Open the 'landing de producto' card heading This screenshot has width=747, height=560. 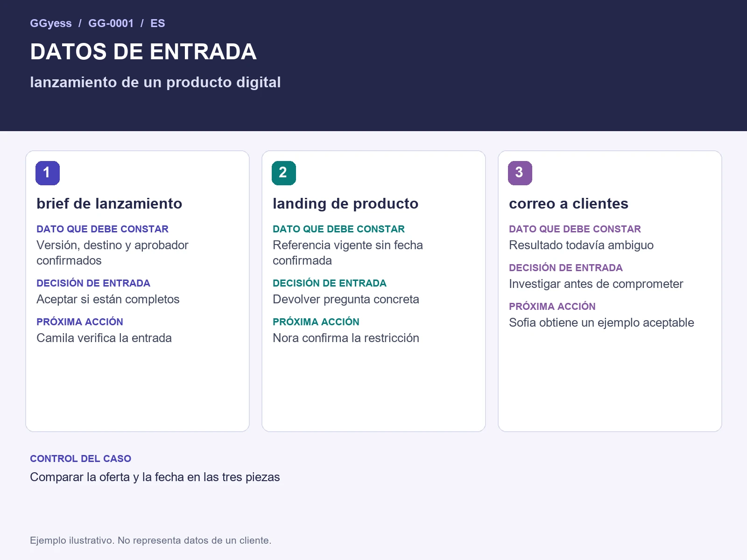point(345,203)
